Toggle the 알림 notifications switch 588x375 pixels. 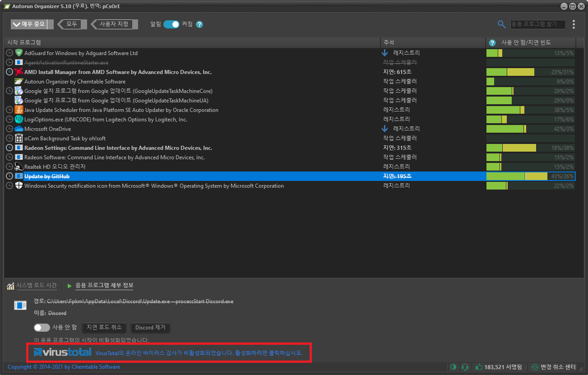coord(171,24)
